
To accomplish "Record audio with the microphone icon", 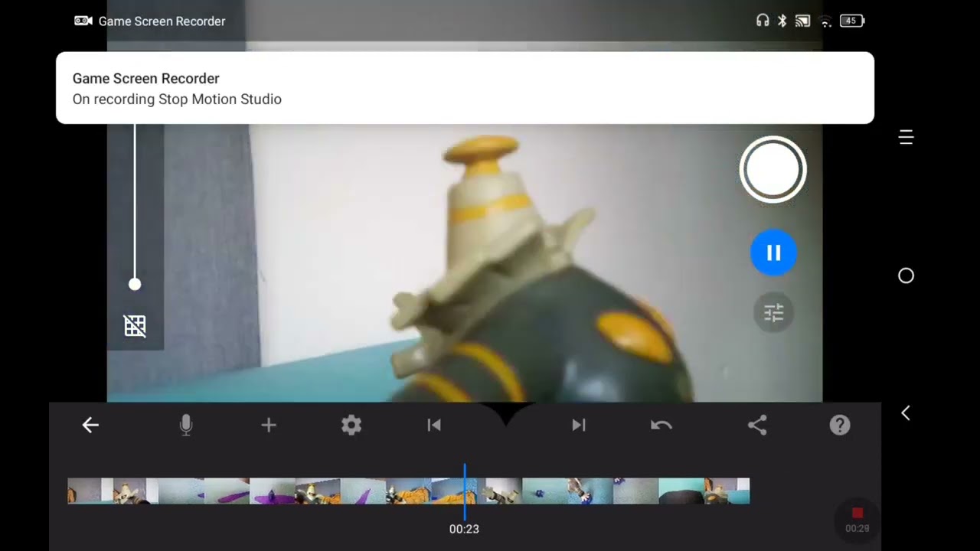I will coord(185,425).
